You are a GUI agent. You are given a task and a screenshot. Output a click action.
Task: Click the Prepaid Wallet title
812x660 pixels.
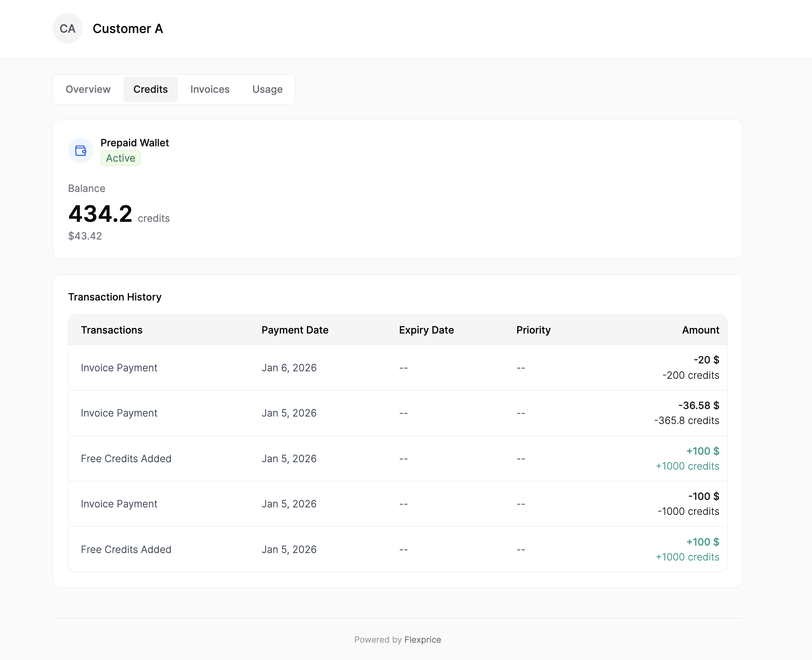coord(134,143)
